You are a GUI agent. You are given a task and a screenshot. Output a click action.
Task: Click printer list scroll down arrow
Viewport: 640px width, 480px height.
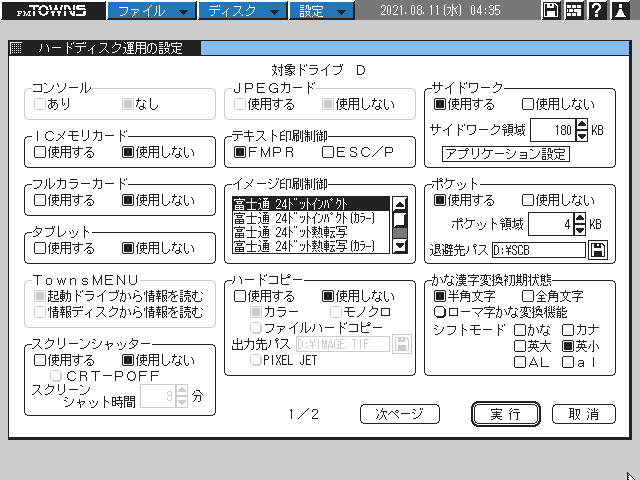click(x=400, y=246)
